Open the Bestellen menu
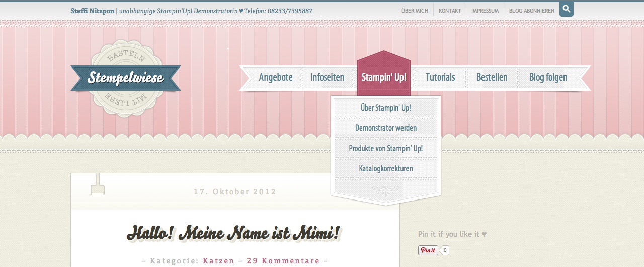 [492, 78]
